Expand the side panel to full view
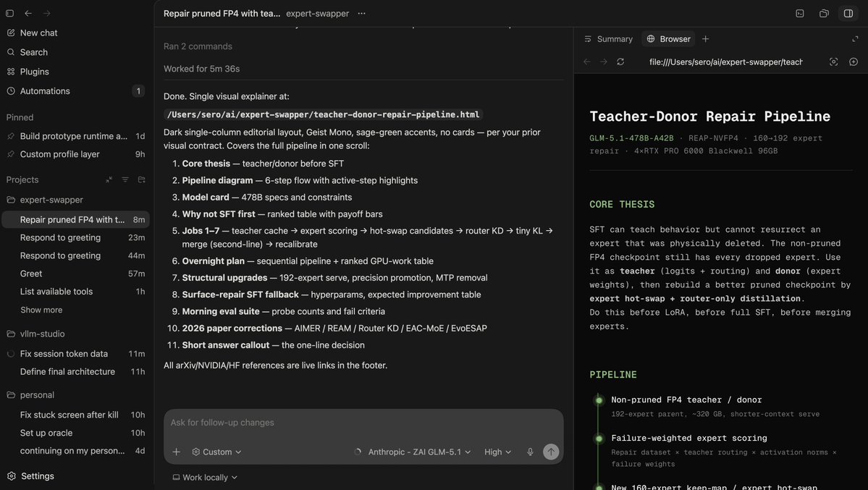 click(x=855, y=39)
